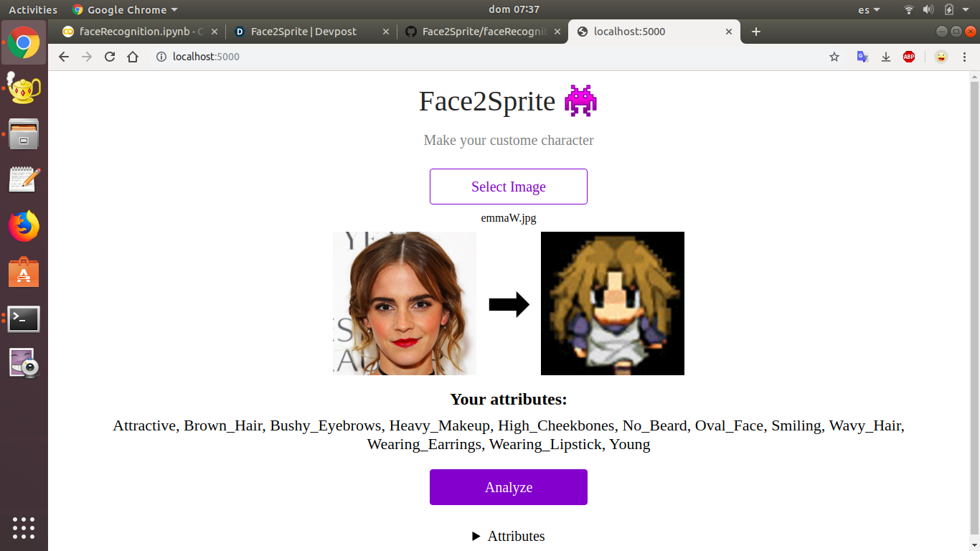Viewport: 980px width, 551px height.
Task: Go to the Chrome home page
Action: 133,57
